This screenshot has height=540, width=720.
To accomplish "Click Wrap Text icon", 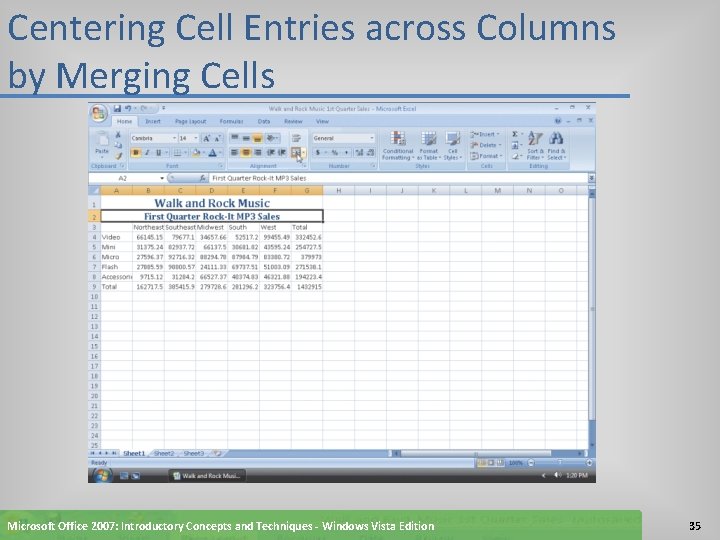I will pyautogui.click(x=296, y=138).
